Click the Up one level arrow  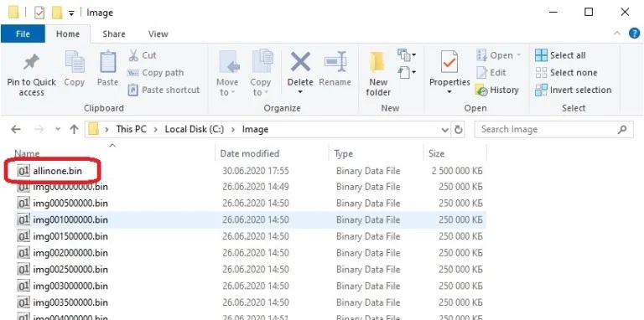[74, 130]
